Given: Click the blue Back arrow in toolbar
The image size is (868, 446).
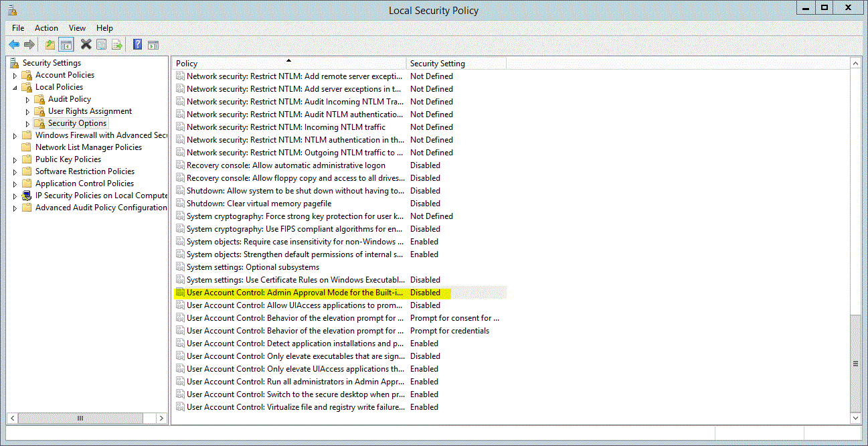Looking at the screenshot, I should [x=13, y=45].
